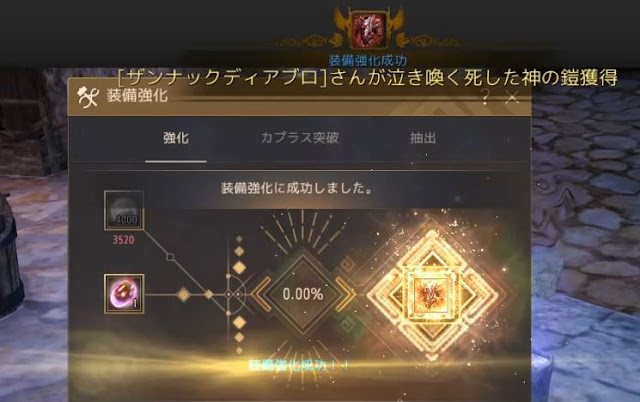640x402 pixels.
Task: Click the 装備強化 window title
Action: (x=137, y=96)
